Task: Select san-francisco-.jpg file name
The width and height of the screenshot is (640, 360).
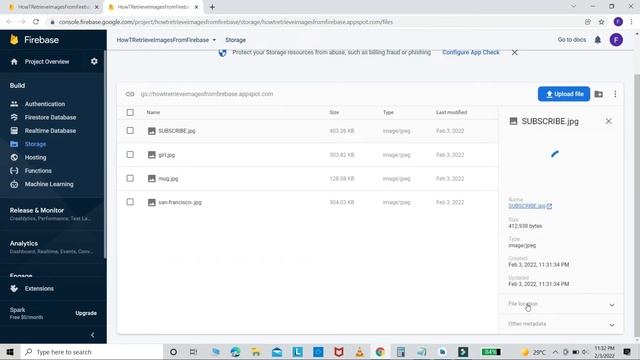Action: click(x=180, y=202)
